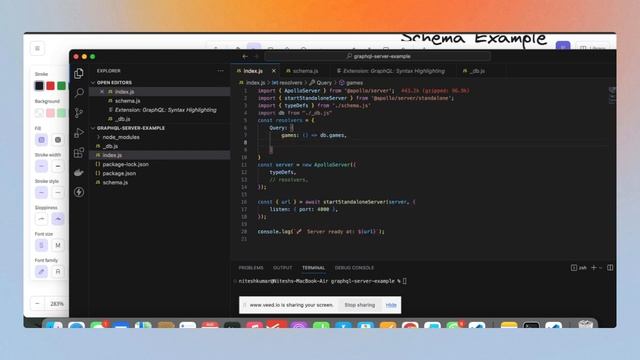Image resolution: width=640 pixels, height=360 pixels.
Task: Pick the pink background color
Action: coord(50,113)
